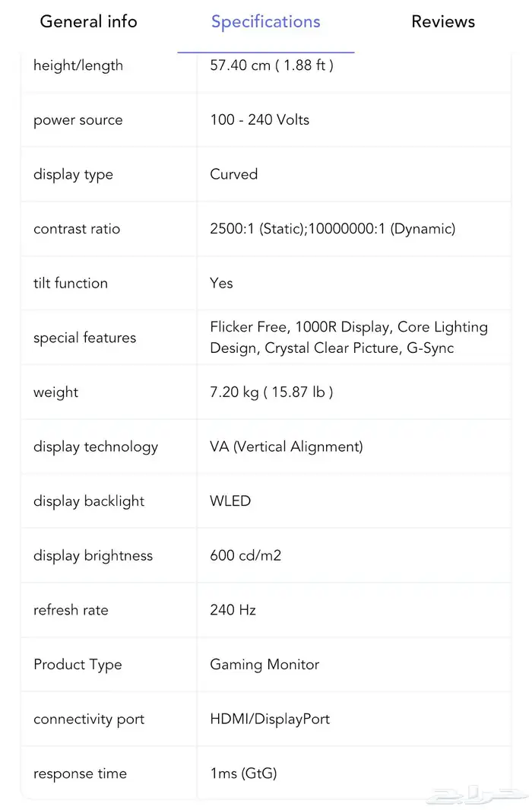Select the Gaming Monitor value

264,665
